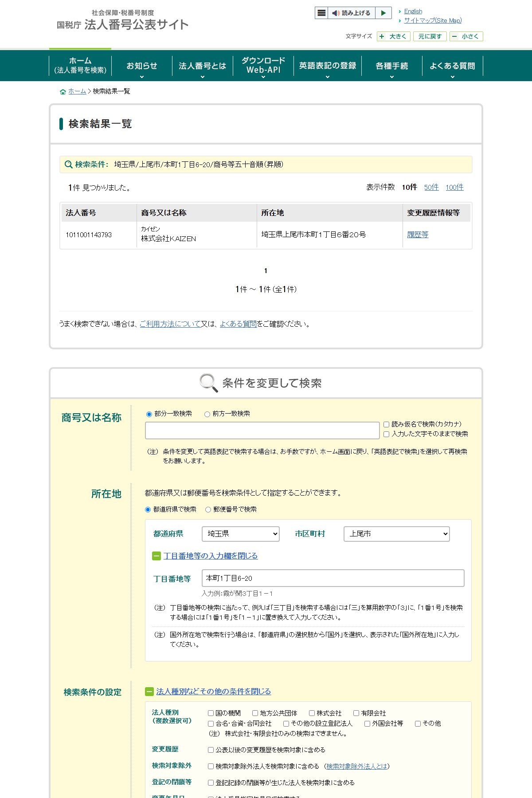
Task: Click the large magnifier icon beside 条件を変更して検索
Action: tap(208, 383)
